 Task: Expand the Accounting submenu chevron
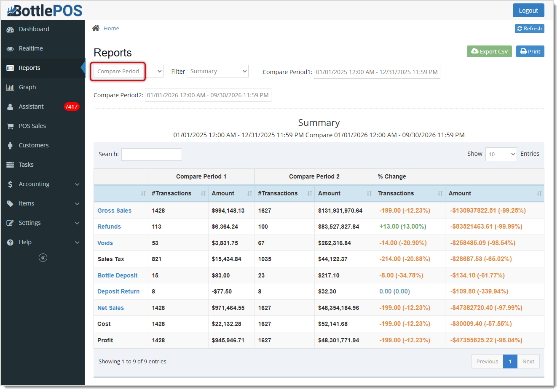[77, 184]
